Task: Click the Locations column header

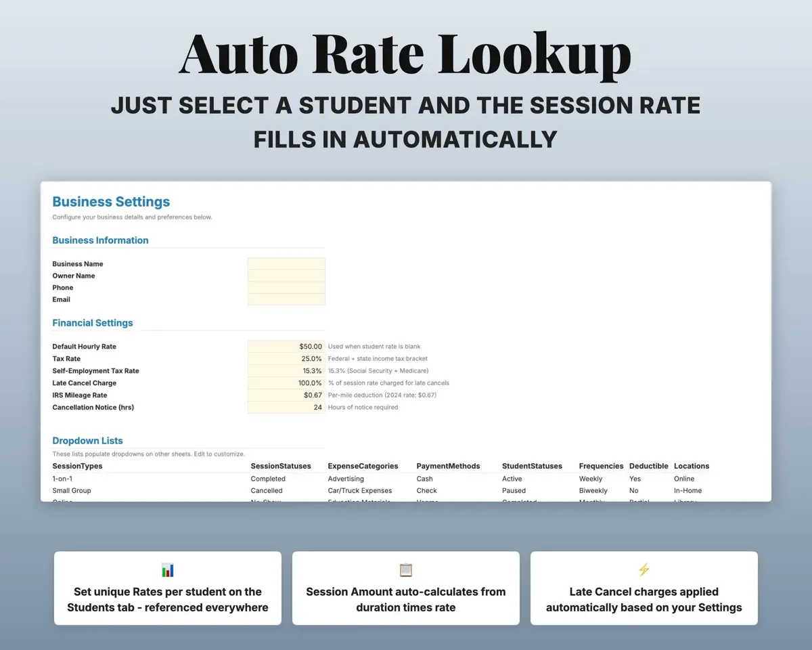Action: pos(692,466)
